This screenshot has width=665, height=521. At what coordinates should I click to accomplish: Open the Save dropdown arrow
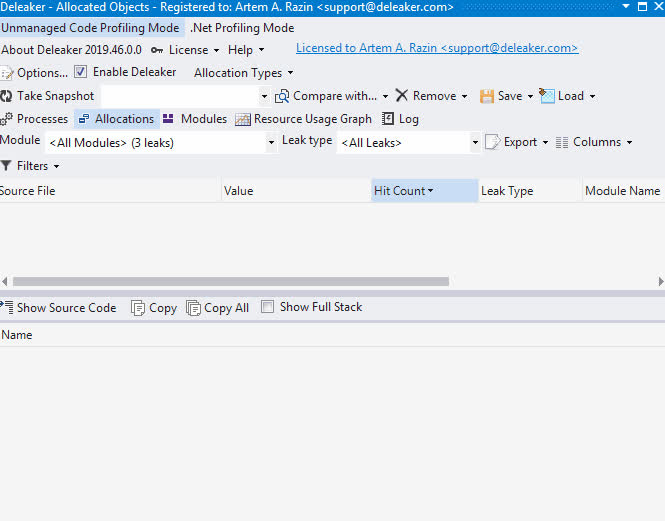(530, 97)
